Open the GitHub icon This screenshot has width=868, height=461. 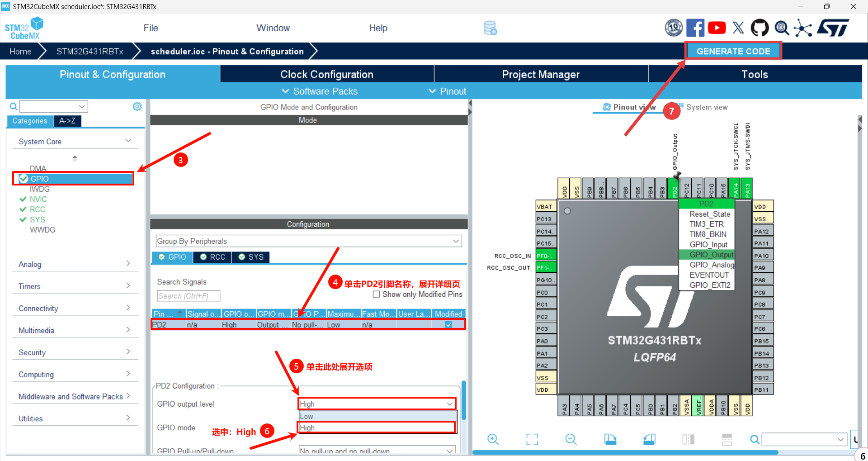[759, 28]
